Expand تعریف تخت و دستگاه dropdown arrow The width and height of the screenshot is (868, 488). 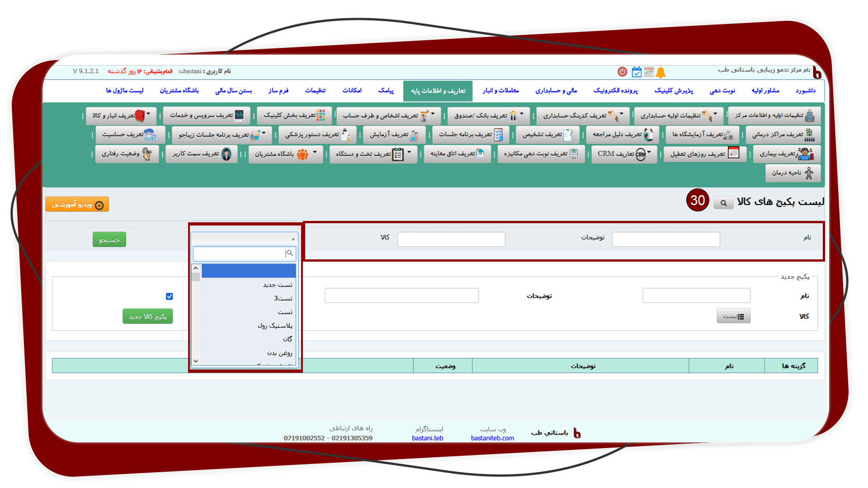[409, 152]
